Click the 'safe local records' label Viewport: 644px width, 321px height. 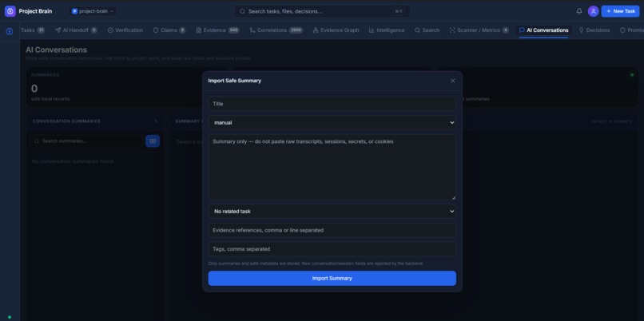coord(50,99)
